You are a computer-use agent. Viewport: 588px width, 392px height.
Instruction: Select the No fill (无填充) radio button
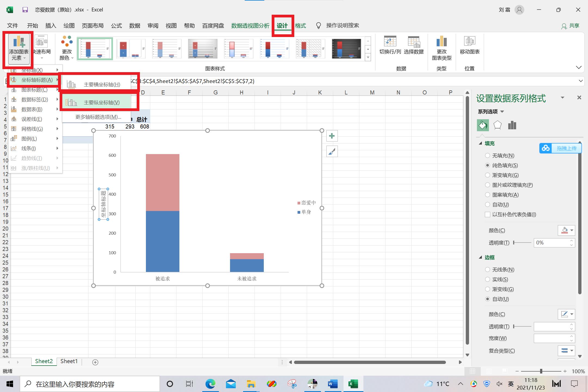(488, 155)
